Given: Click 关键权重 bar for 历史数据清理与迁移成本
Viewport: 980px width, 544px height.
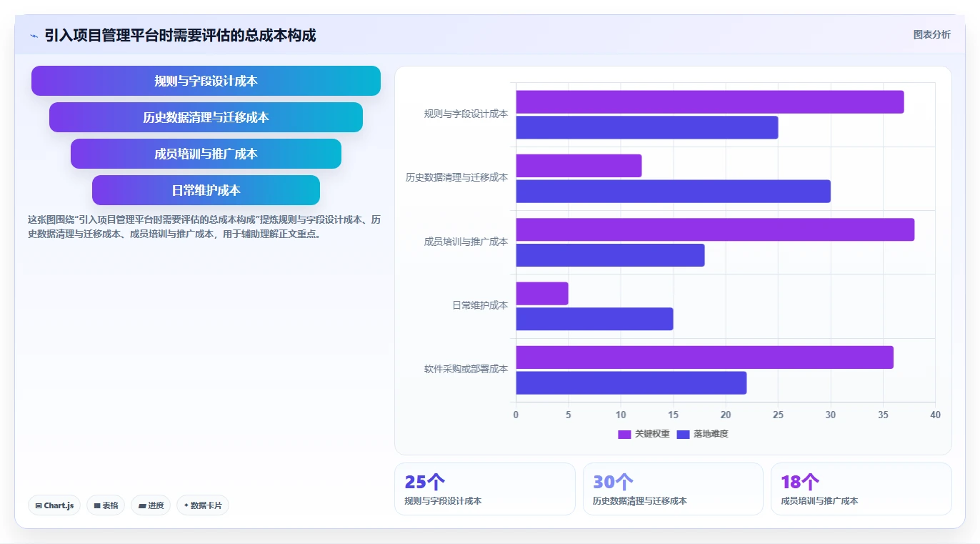Looking at the screenshot, I should click(x=579, y=166).
